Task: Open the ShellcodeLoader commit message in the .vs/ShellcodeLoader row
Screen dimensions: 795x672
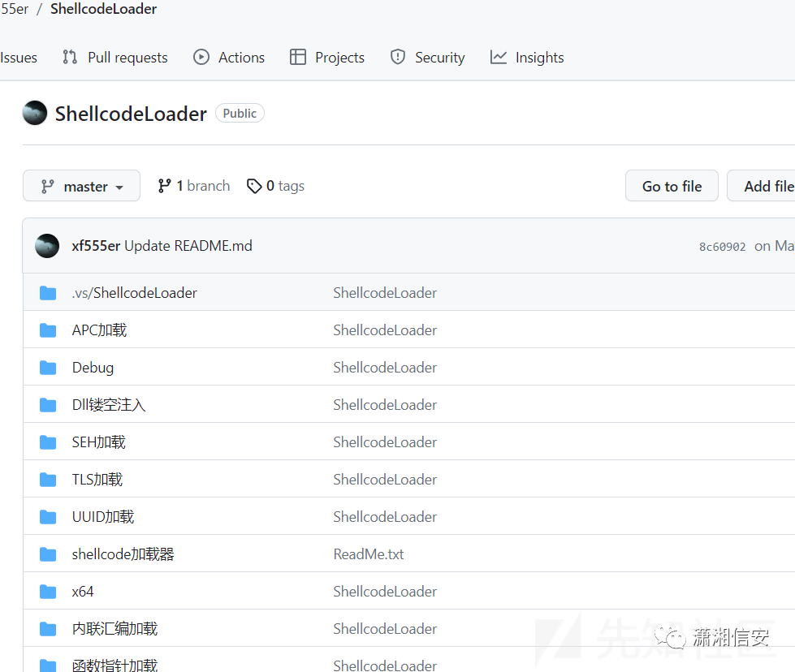Action: pyautogui.click(x=385, y=293)
